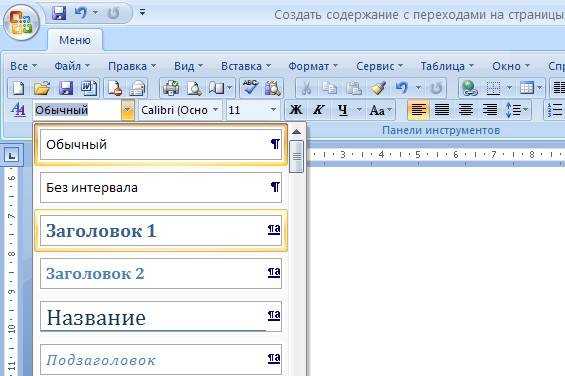Open the Таблица menu
Viewport: 565px width, 376px height.
coord(447,66)
